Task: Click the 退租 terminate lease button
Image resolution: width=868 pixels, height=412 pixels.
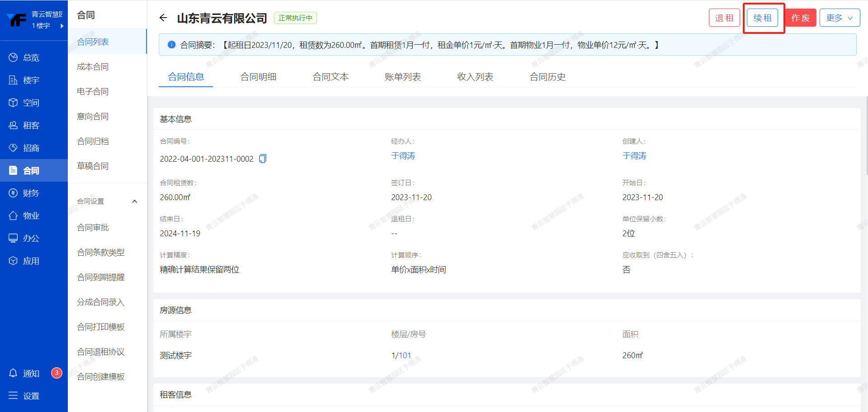Action: coord(724,18)
